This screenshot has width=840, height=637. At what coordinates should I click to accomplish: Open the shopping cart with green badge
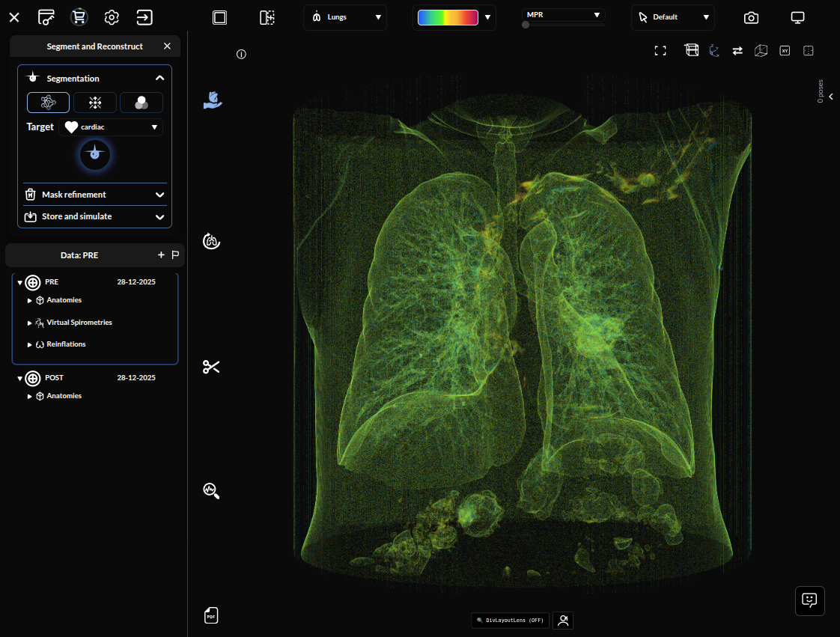pos(79,16)
